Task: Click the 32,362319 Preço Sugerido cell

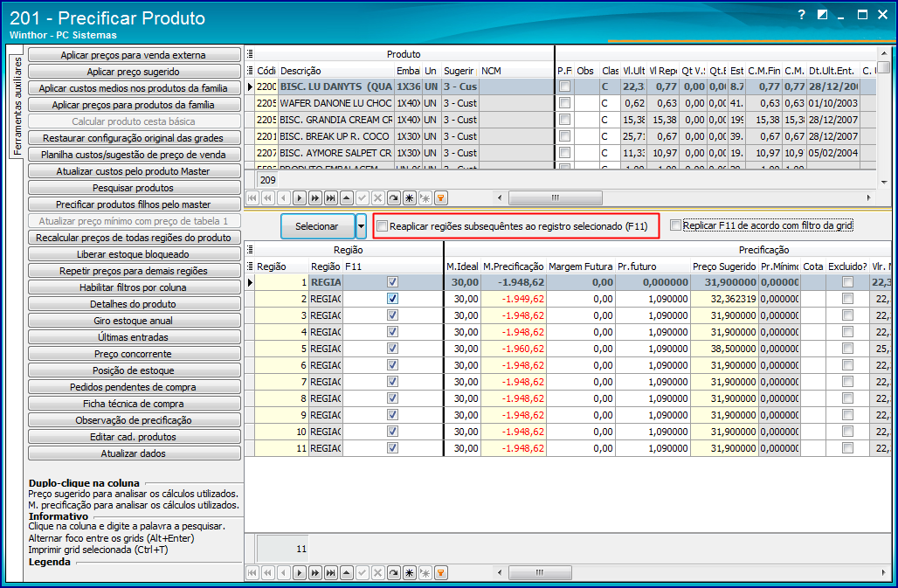Action: [724, 298]
